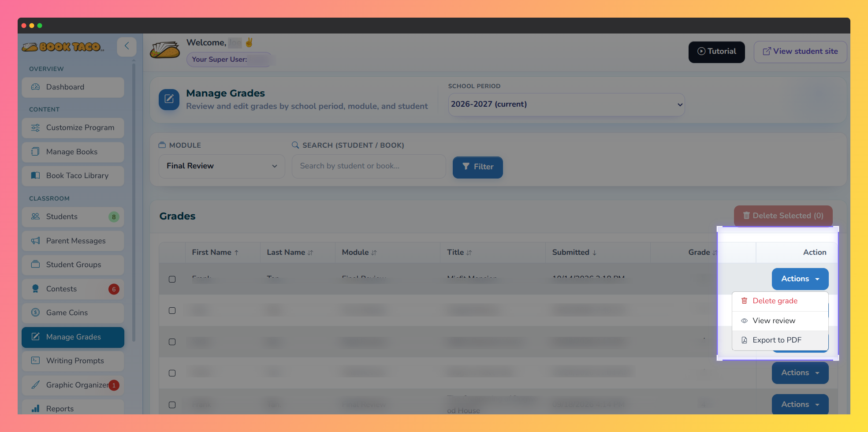Viewport: 868px width, 432px height.
Task: Open Customize Program in the sidebar
Action: point(73,127)
